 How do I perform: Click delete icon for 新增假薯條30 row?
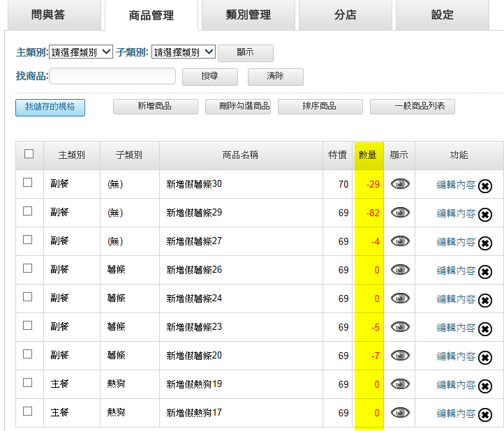coord(485,186)
